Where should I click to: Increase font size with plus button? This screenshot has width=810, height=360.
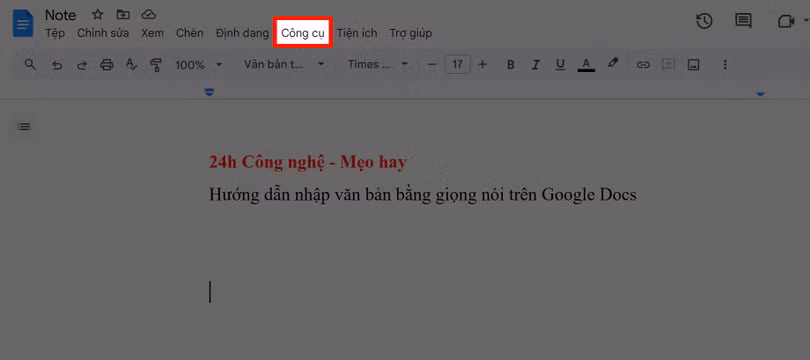point(482,65)
